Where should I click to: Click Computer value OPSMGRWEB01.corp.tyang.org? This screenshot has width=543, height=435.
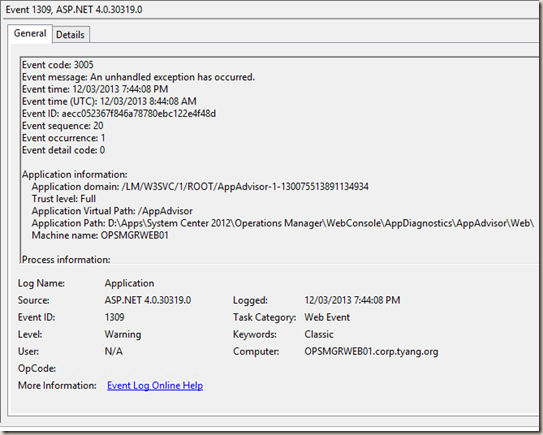click(371, 351)
